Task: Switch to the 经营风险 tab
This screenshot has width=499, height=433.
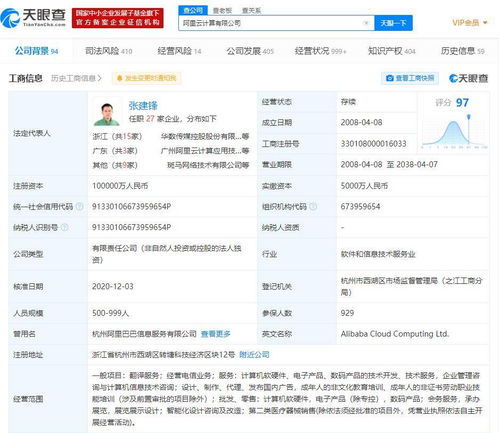Action: click(179, 51)
